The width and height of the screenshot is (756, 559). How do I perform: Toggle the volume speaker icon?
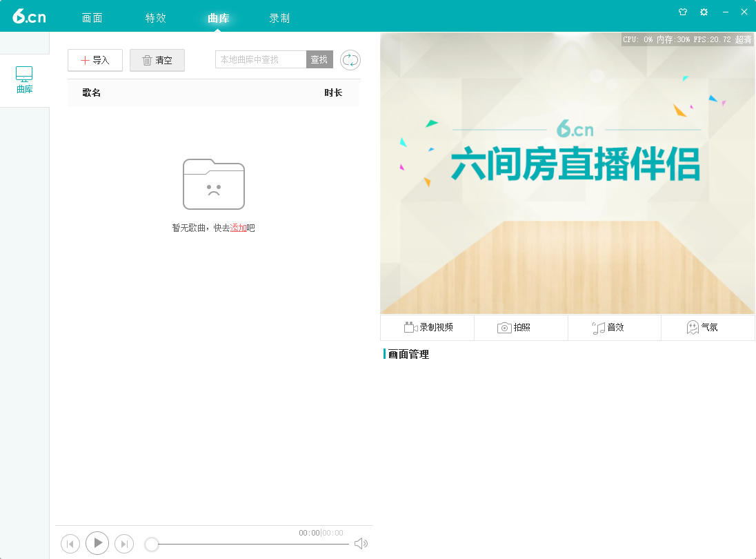(x=361, y=544)
